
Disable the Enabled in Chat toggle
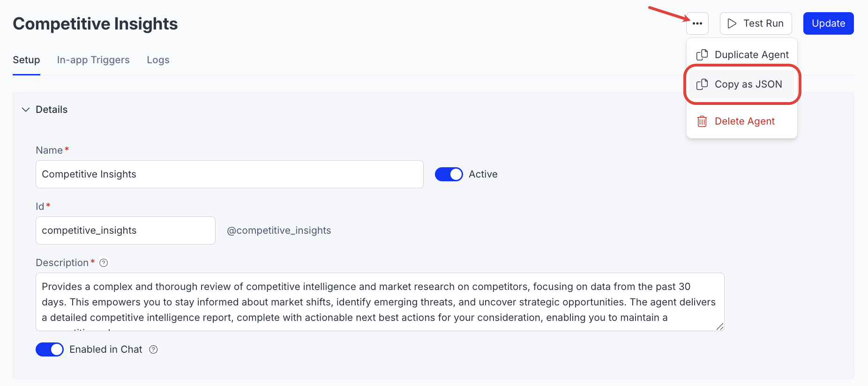pyautogui.click(x=50, y=349)
